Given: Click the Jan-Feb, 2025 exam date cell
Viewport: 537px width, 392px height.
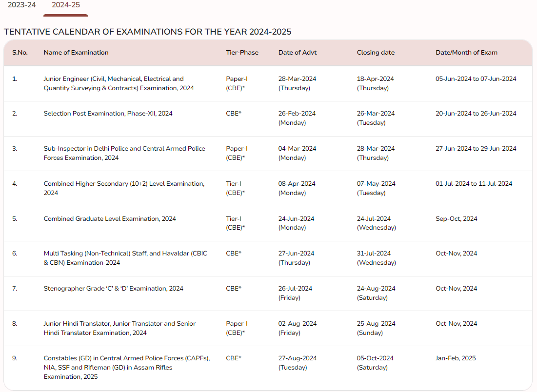Looking at the screenshot, I should click(x=456, y=358).
